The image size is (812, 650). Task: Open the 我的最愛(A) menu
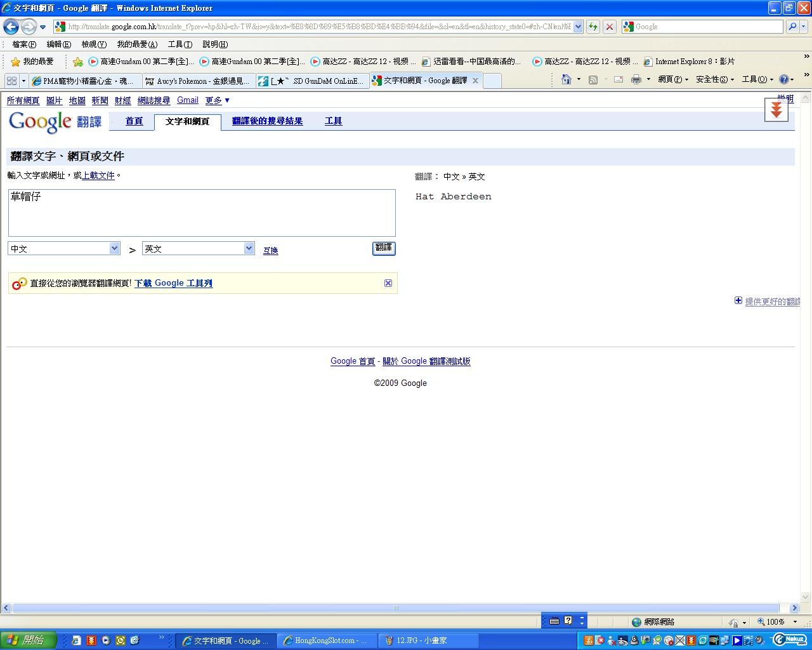[137, 44]
